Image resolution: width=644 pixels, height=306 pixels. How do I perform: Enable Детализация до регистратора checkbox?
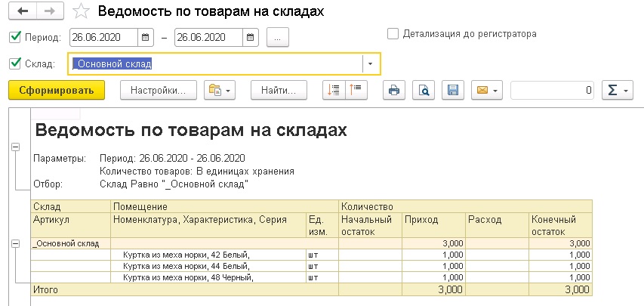click(x=393, y=34)
